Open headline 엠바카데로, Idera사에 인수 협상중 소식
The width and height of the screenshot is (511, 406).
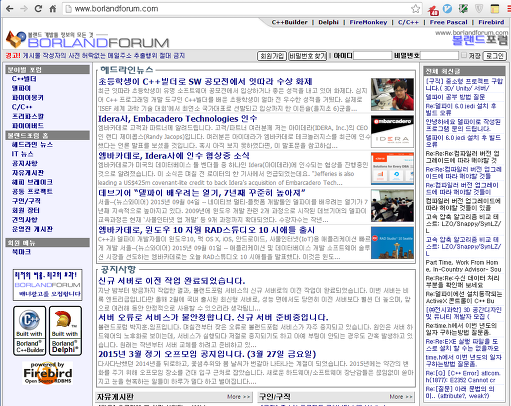(x=174, y=156)
